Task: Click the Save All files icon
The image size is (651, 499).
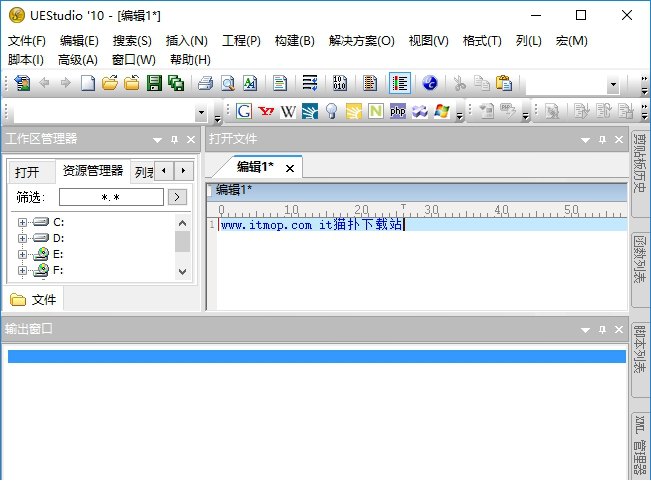Action: click(x=176, y=83)
